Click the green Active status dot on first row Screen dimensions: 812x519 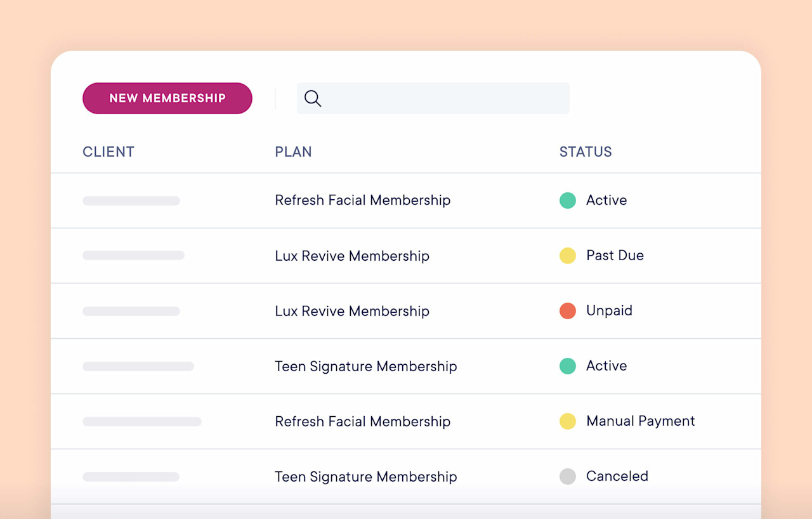tap(568, 200)
